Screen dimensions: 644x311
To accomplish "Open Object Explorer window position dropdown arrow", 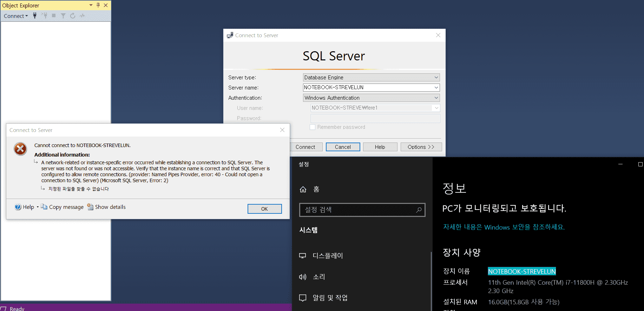I will pos(91,5).
